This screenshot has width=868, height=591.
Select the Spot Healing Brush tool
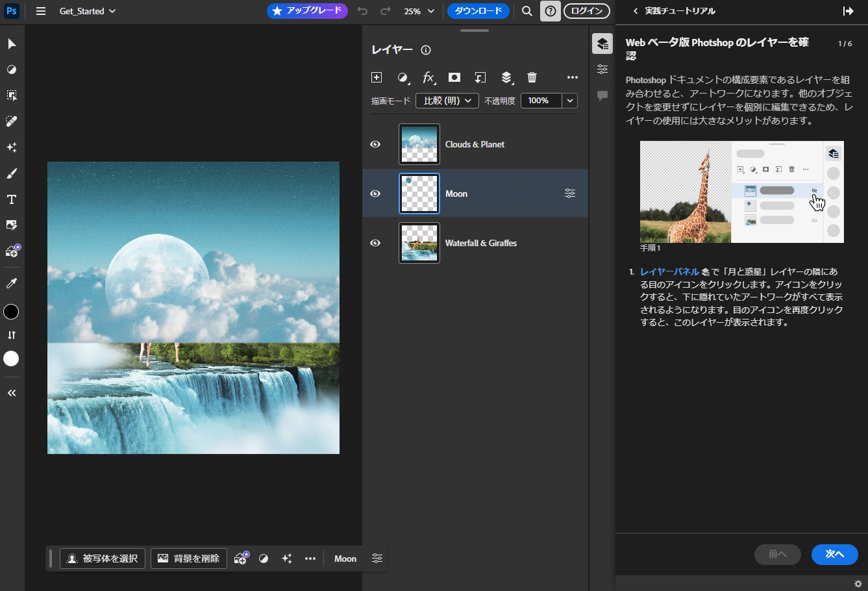point(11,121)
